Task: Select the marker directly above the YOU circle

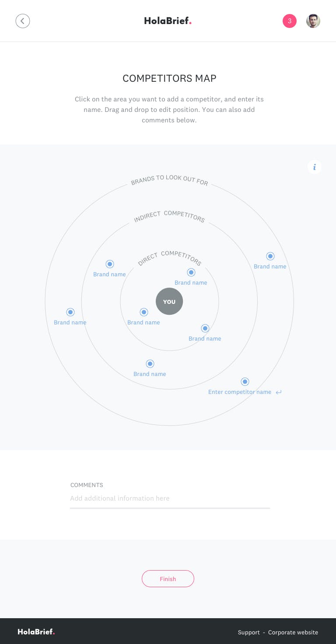Action: tap(191, 272)
